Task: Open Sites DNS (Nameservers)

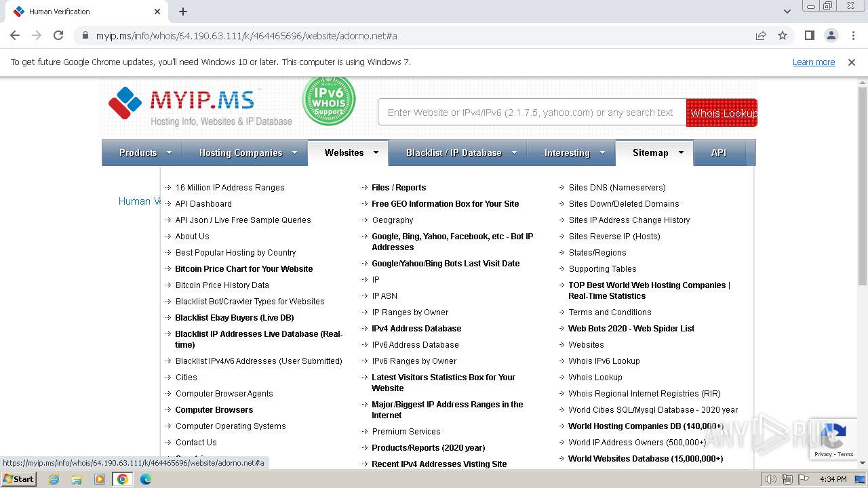Action: (x=617, y=188)
